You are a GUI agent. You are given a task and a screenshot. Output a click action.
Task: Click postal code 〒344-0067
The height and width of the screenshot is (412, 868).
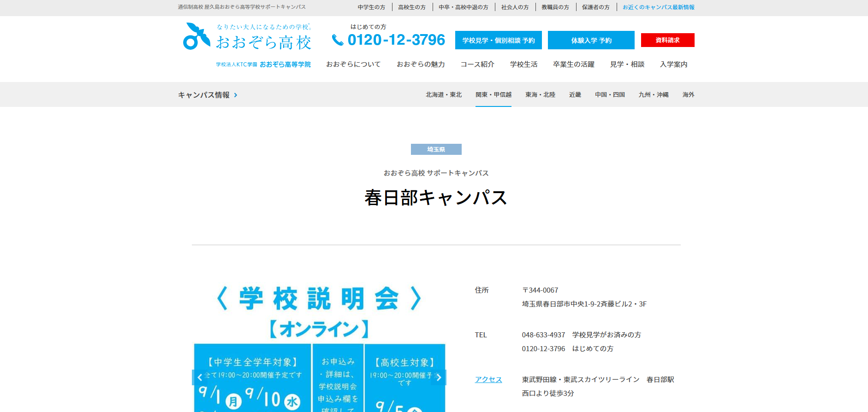point(540,290)
